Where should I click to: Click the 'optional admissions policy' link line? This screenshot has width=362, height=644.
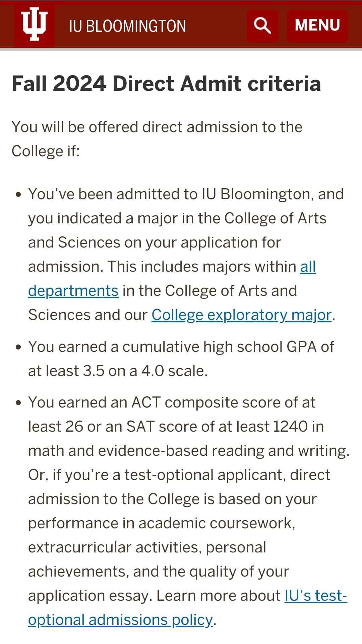[x=121, y=620]
